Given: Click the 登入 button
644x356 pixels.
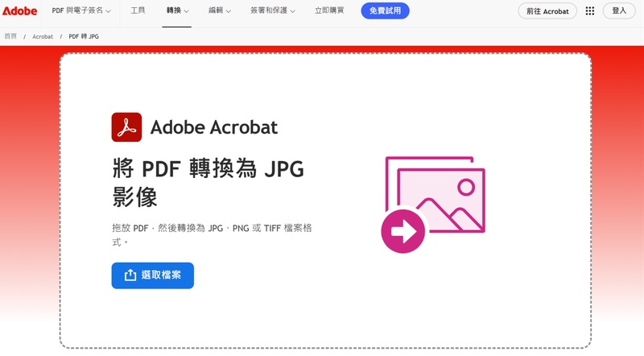Looking at the screenshot, I should click(619, 11).
